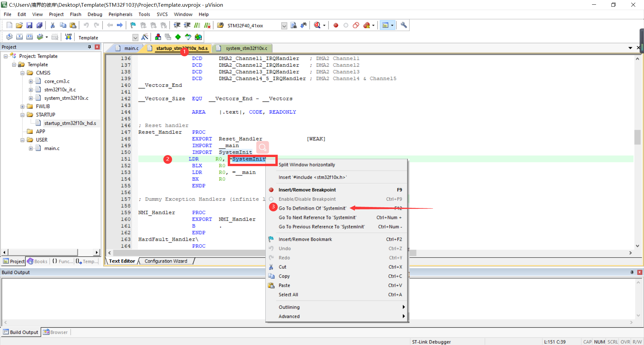
Task: Switch to the system_stm32f10x.c tab
Action: 243,48
